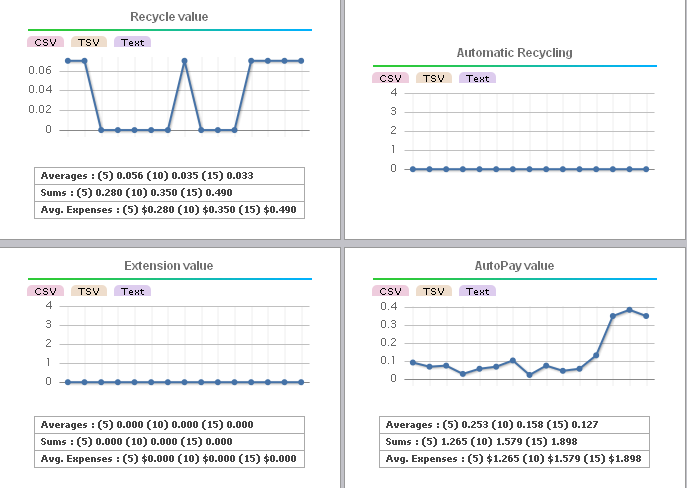Click the 0.4 axis label in AutoPay chart
This screenshot has height=488, width=687.
click(x=389, y=306)
